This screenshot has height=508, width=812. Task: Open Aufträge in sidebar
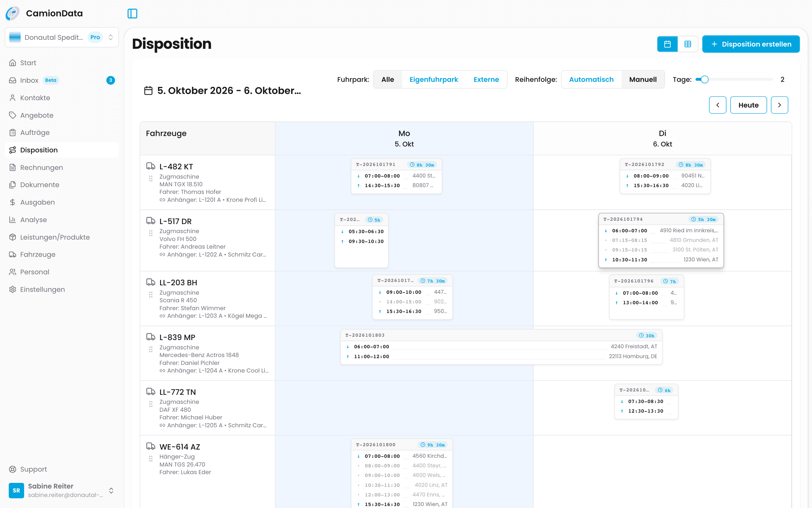point(62,132)
